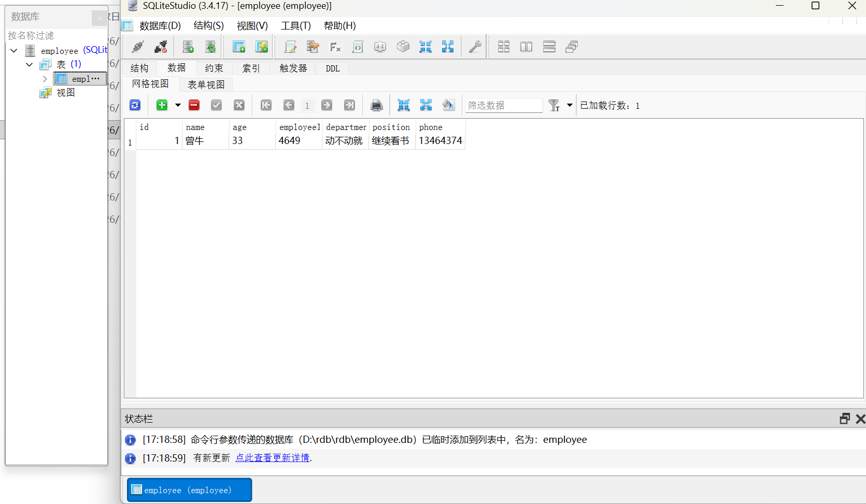
Task: Click the refresh table data icon
Action: (135, 105)
